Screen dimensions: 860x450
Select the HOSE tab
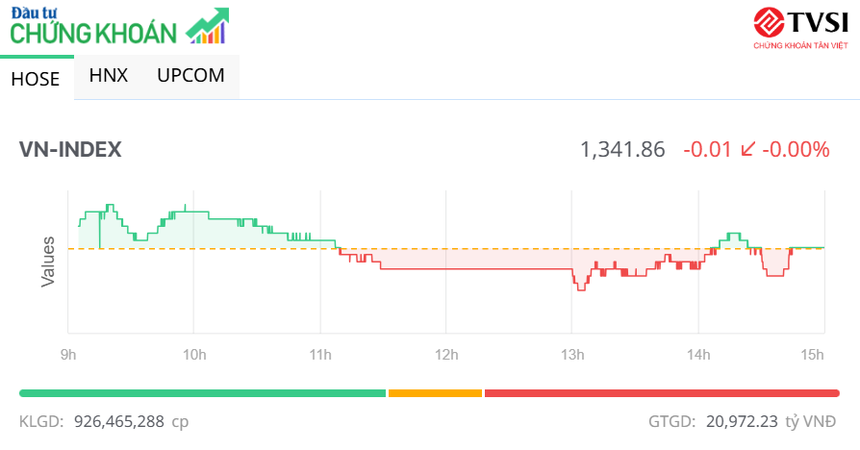click(x=35, y=79)
